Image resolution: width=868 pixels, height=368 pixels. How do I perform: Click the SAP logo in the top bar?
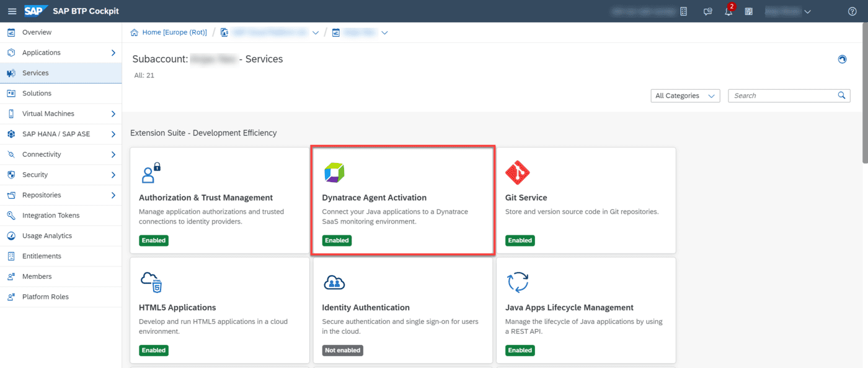[x=35, y=10]
